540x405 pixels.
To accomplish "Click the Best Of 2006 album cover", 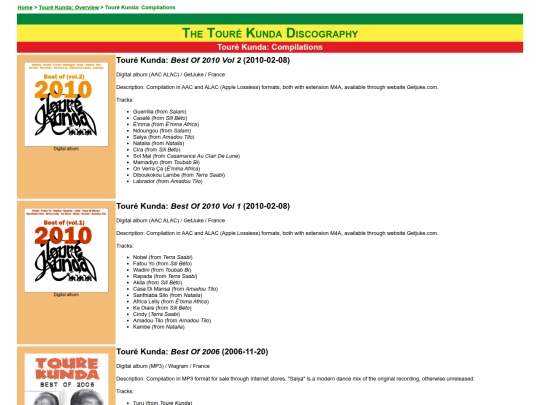I will pyautogui.click(x=66, y=379).
